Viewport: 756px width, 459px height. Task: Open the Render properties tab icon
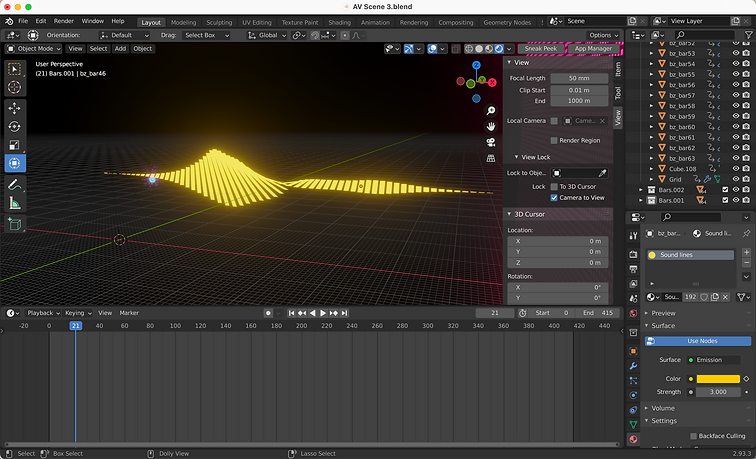click(633, 254)
